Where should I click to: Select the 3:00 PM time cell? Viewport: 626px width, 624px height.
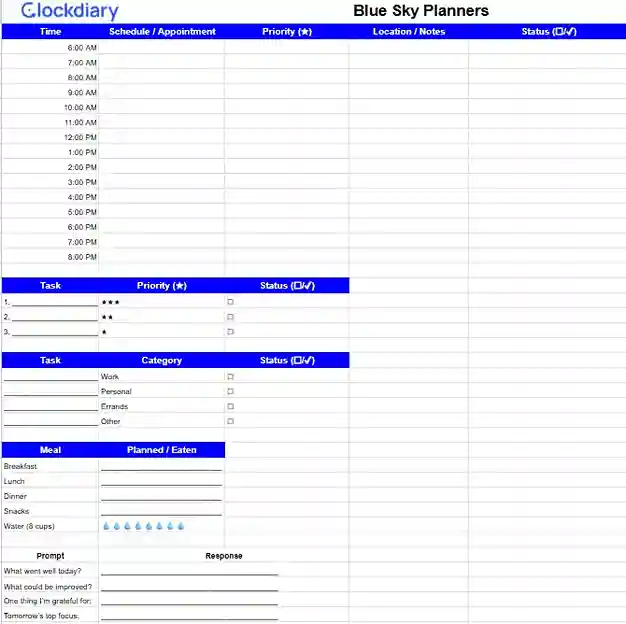[50, 182]
